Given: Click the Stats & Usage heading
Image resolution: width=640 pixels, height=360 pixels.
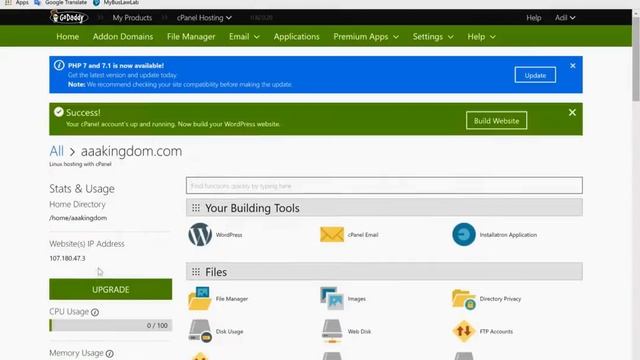Looking at the screenshot, I should (x=82, y=189).
